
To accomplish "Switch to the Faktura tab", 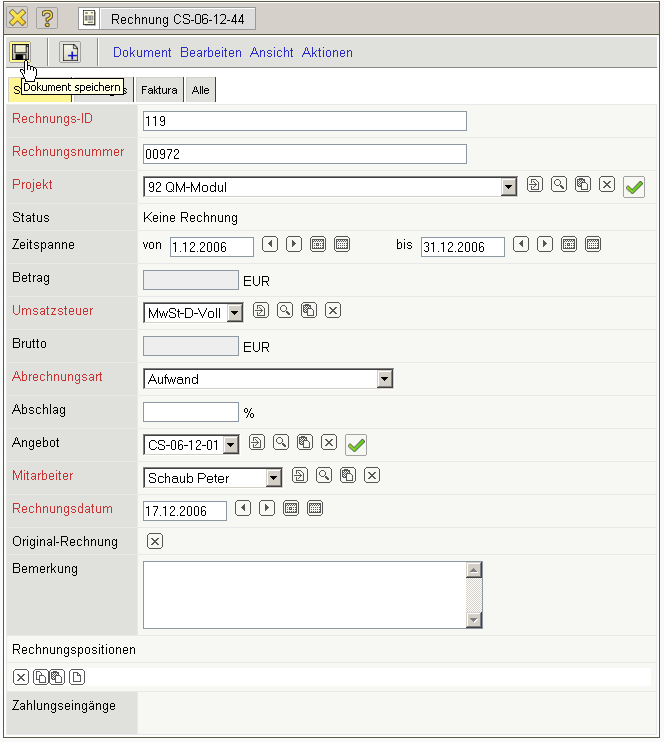I will tap(159, 90).
